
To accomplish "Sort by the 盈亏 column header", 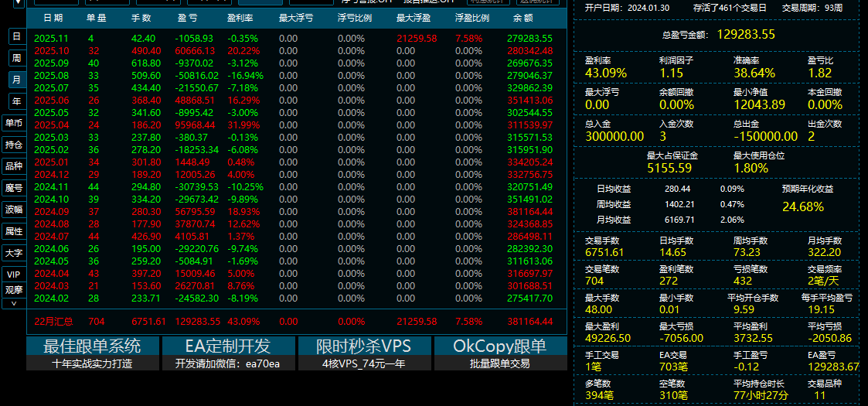I will tap(187, 18).
